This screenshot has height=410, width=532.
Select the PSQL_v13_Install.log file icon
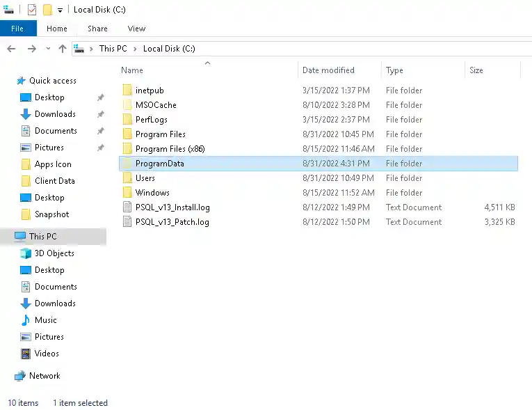click(x=127, y=207)
